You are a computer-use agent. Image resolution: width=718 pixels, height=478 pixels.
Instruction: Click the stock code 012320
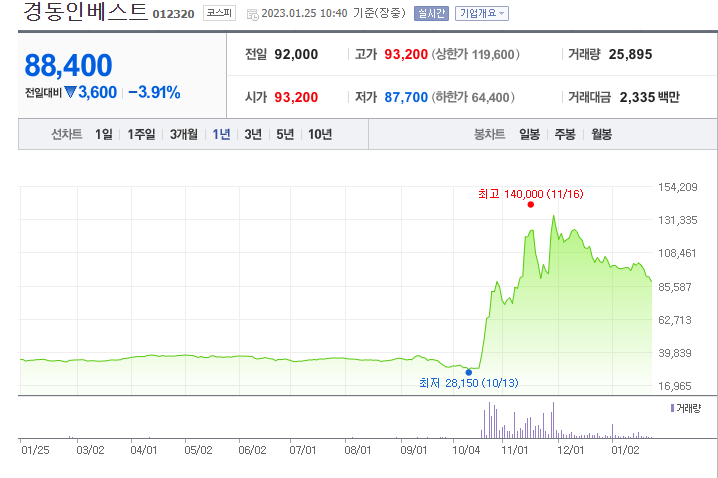(x=174, y=14)
